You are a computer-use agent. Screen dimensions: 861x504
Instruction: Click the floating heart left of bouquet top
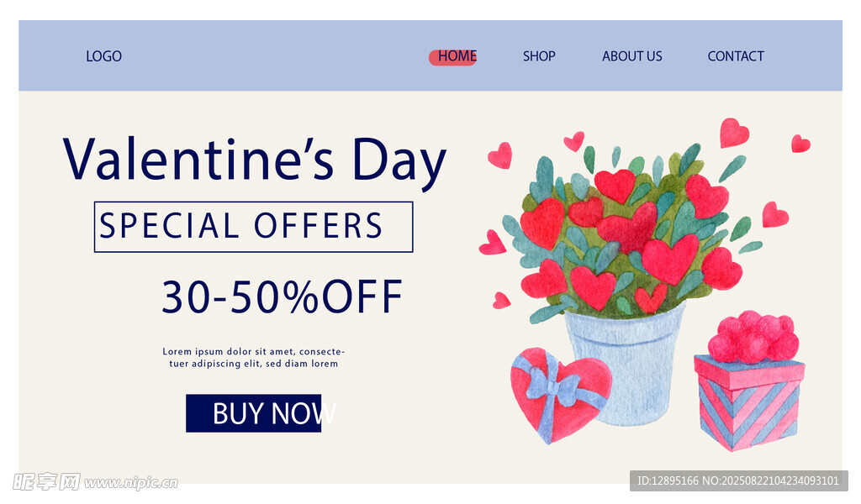tap(500, 155)
